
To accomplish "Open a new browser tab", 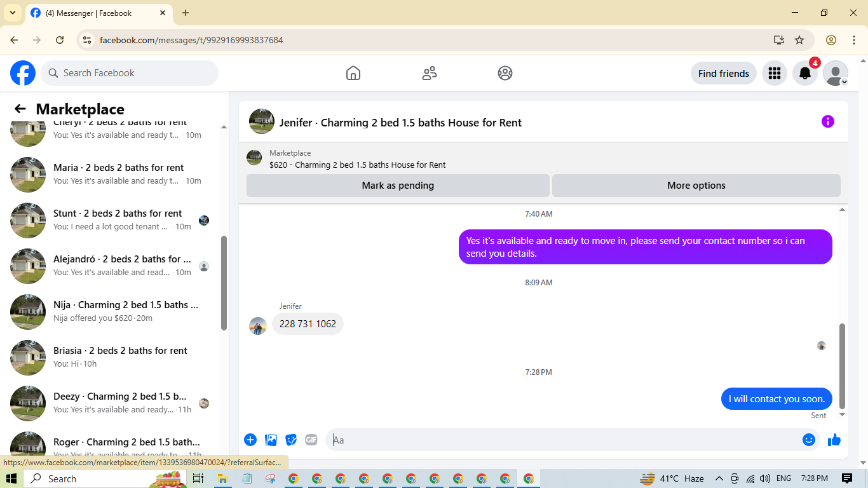I will tap(186, 13).
